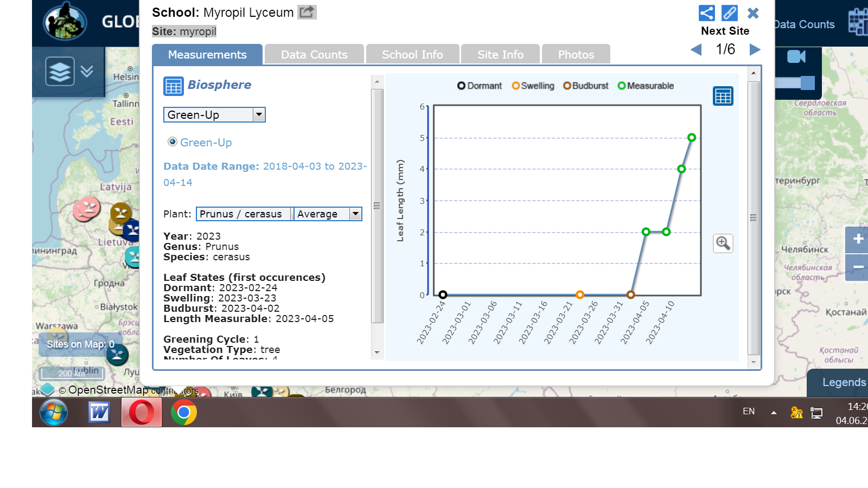The width and height of the screenshot is (868, 488).
Task: Click the magnifier zoom icon on chart
Action: (723, 243)
